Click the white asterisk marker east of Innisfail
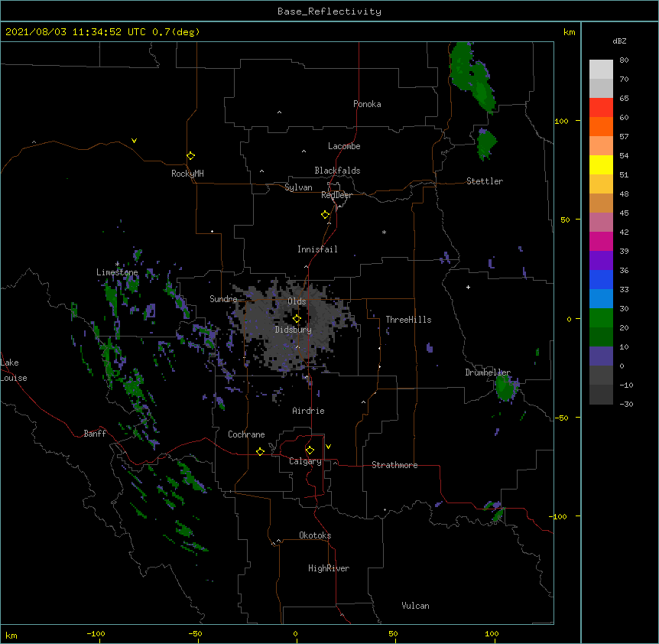Image resolution: width=659 pixels, height=644 pixels. click(384, 232)
